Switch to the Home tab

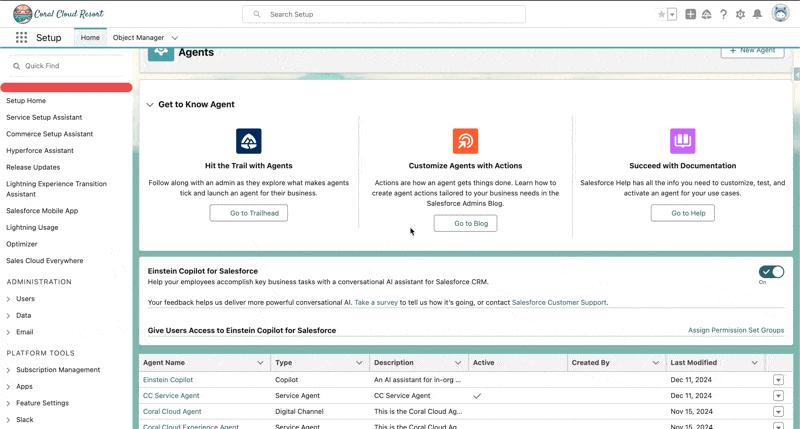(90, 37)
